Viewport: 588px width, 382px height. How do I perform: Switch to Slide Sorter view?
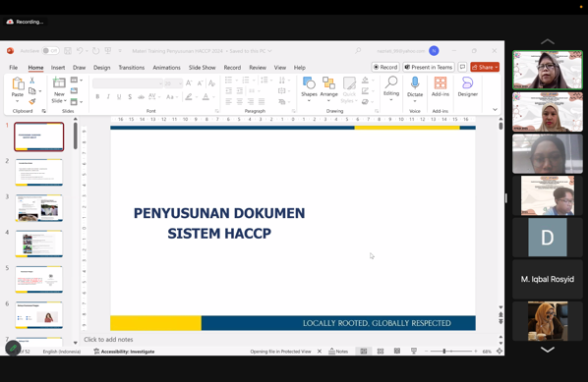(381, 351)
